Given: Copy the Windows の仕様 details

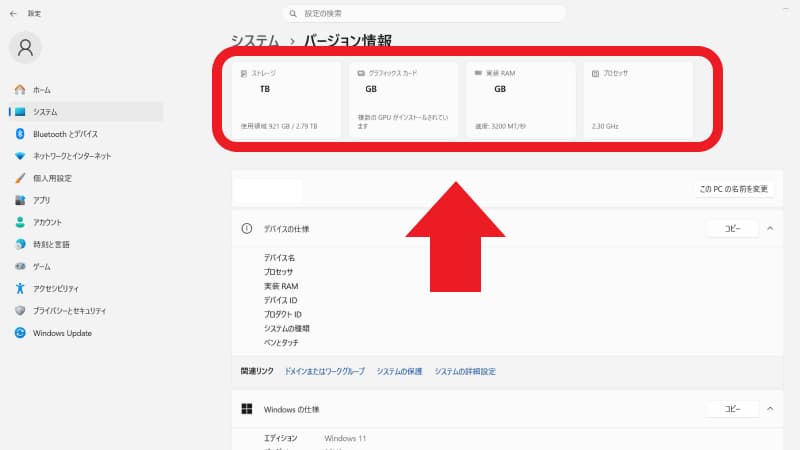Looking at the screenshot, I should pos(732,409).
